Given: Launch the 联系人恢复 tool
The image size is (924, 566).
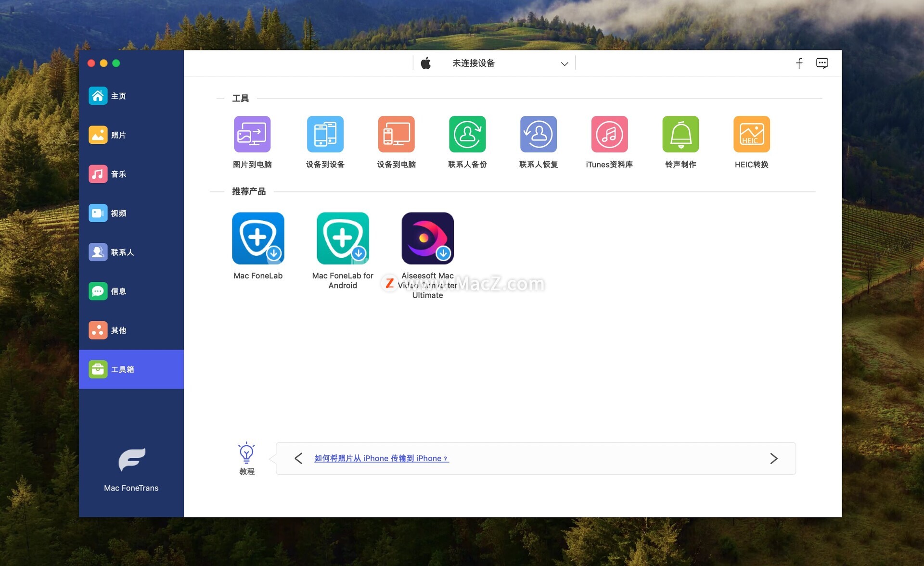Looking at the screenshot, I should click(x=539, y=134).
